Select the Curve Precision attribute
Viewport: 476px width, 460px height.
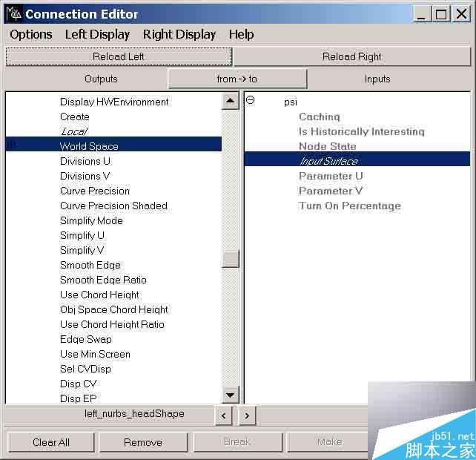[95, 191]
